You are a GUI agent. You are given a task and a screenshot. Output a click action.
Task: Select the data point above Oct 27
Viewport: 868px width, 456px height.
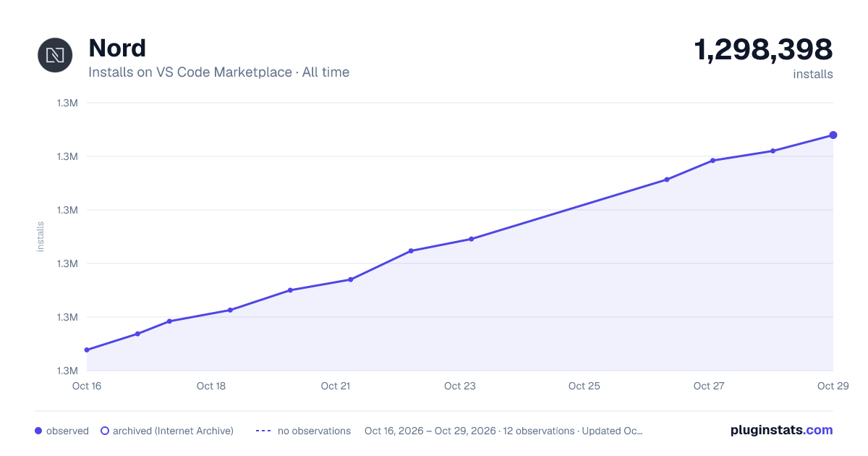pyautogui.click(x=712, y=161)
